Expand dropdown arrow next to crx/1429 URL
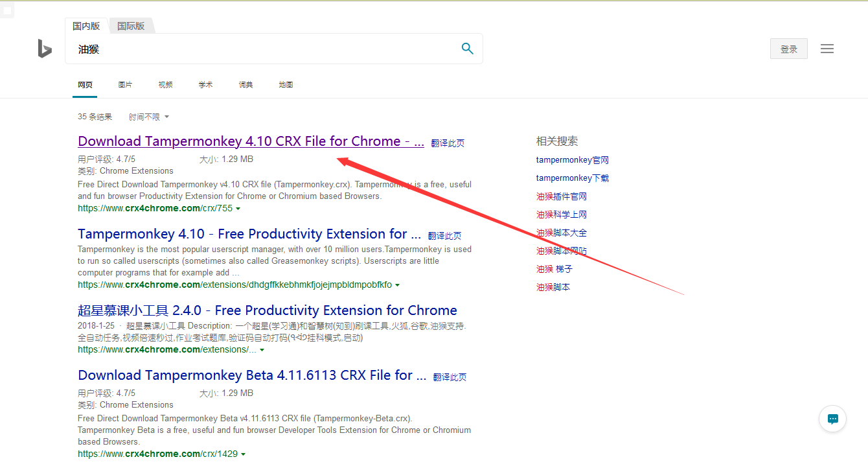Viewport: 868px width, 466px height. tap(243, 454)
